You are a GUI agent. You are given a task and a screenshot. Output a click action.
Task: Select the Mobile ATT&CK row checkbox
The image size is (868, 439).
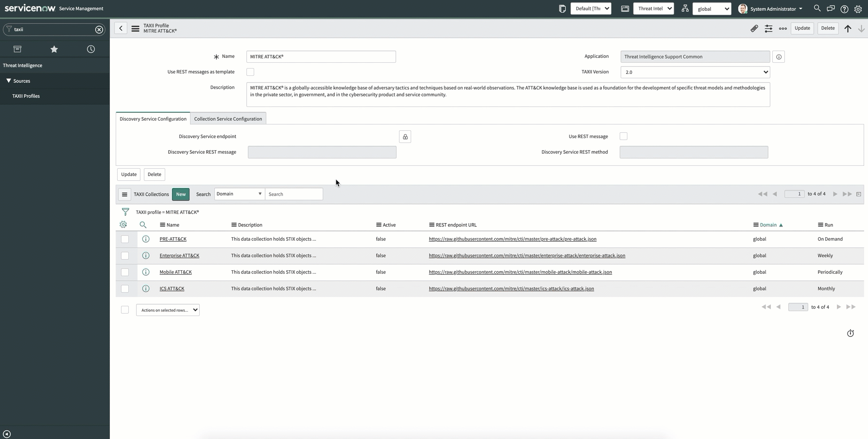pyautogui.click(x=125, y=272)
